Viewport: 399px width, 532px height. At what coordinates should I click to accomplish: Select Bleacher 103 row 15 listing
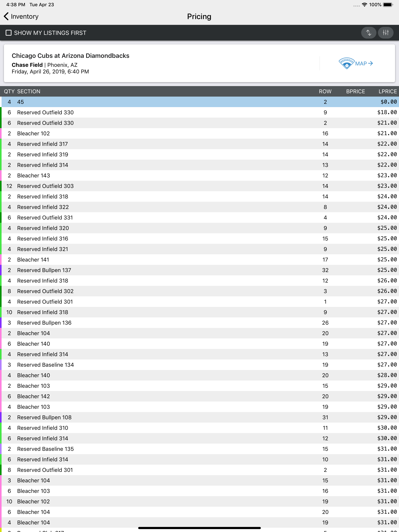click(x=199, y=386)
